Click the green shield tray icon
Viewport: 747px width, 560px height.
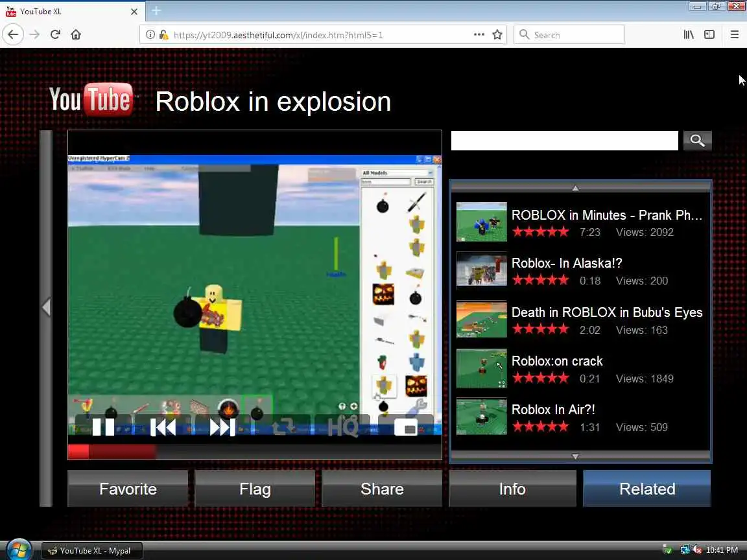tap(667, 550)
